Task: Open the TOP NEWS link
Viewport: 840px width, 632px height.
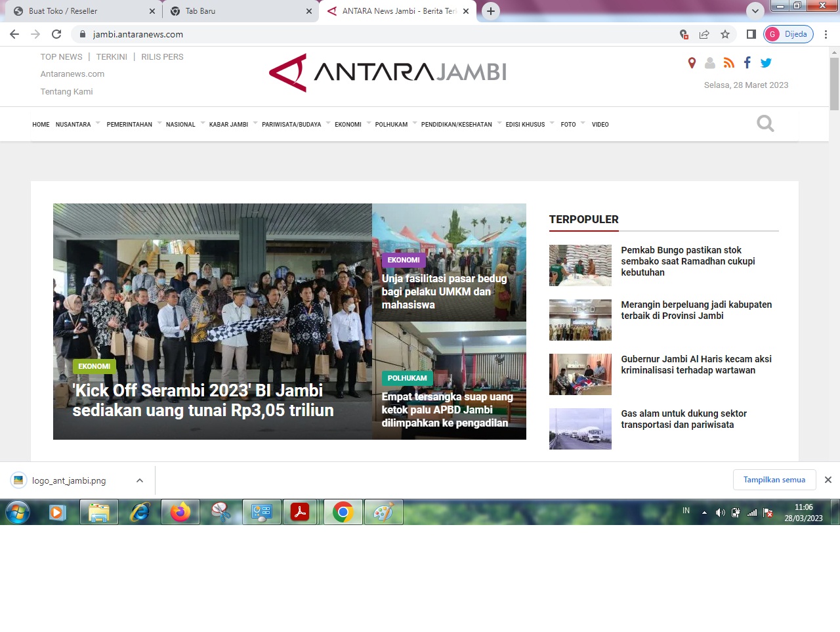Action: 61,57
